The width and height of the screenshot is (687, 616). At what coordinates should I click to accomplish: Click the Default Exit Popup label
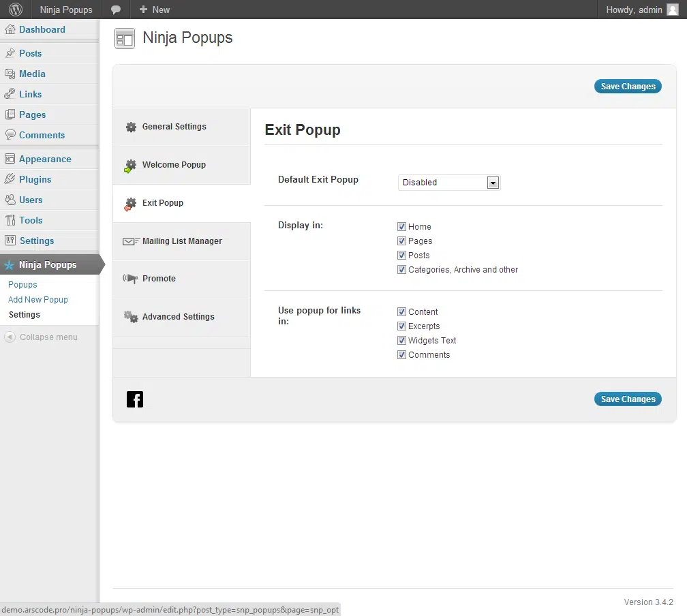pos(318,180)
